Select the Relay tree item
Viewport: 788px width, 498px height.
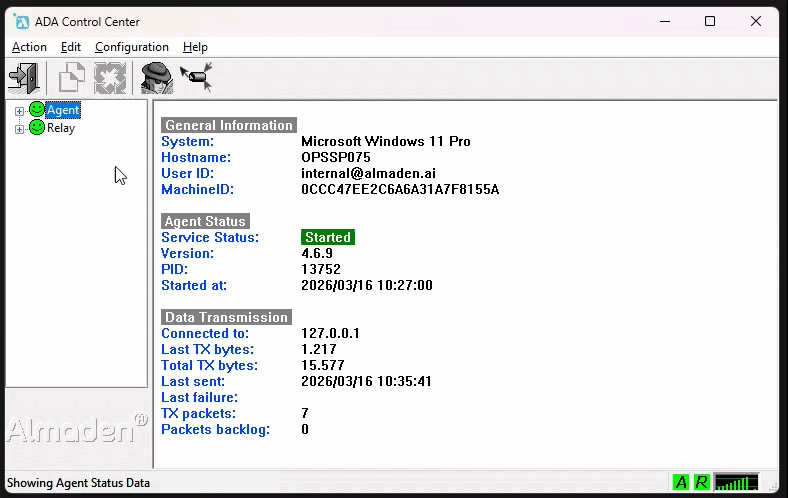[x=61, y=128]
